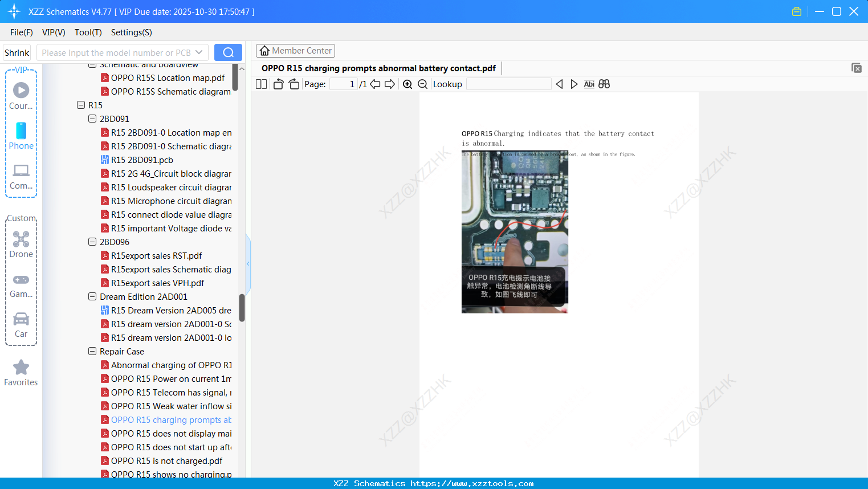This screenshot has height=489, width=868.
Task: Rotate the page counterclockwise
Action: (x=279, y=84)
